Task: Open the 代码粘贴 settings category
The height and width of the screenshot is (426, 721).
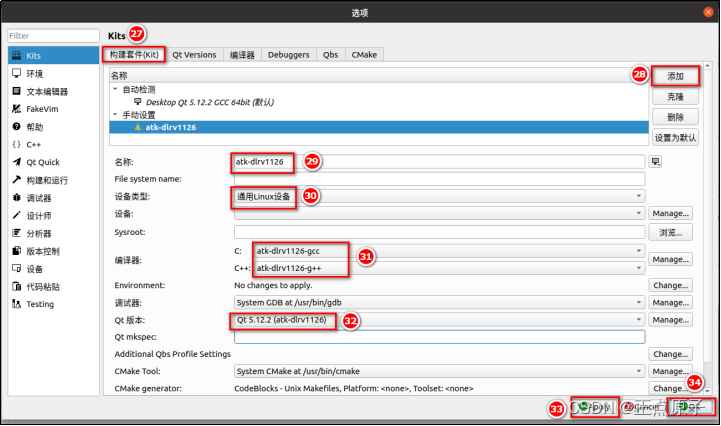Action: point(53,287)
